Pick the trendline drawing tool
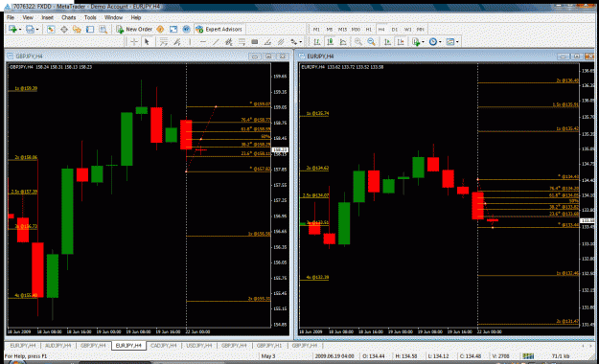The image size is (599, 364). point(216,41)
